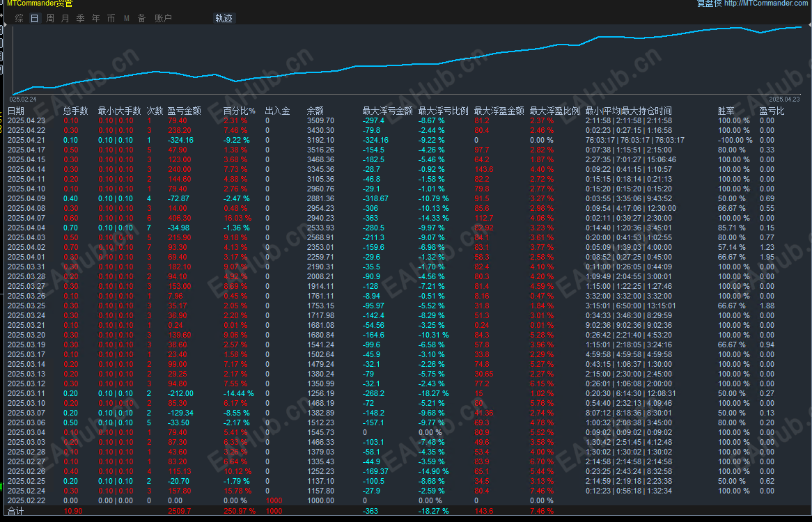Click the 57.14 % win rate cell
The image size is (812, 522).
point(732,247)
